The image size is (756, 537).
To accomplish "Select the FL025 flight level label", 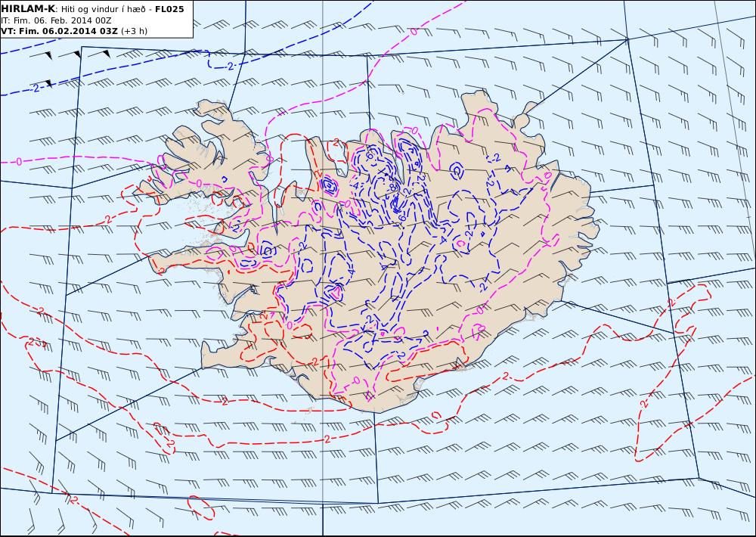I will pos(169,8).
